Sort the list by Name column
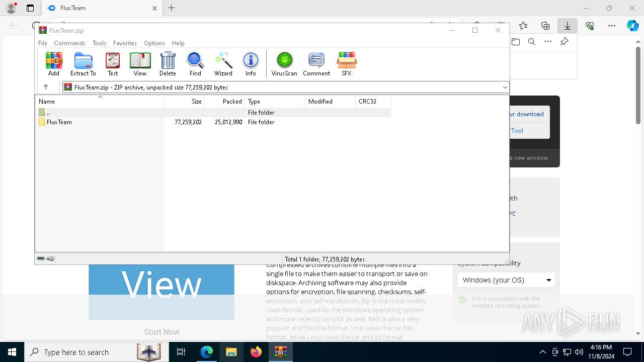The width and height of the screenshot is (644, 362). click(100, 101)
